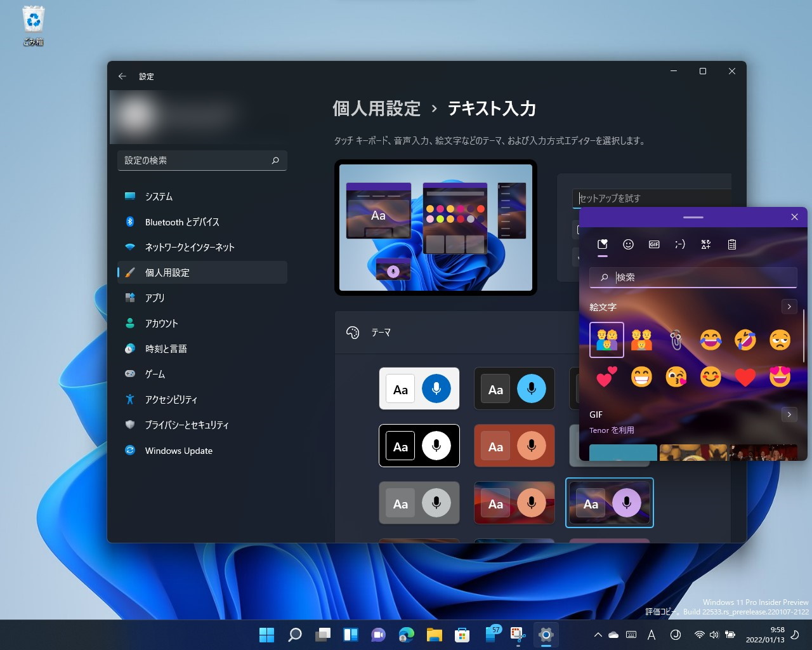Switch to the kaomoji ;-) tab
The width and height of the screenshot is (812, 650).
click(x=680, y=244)
